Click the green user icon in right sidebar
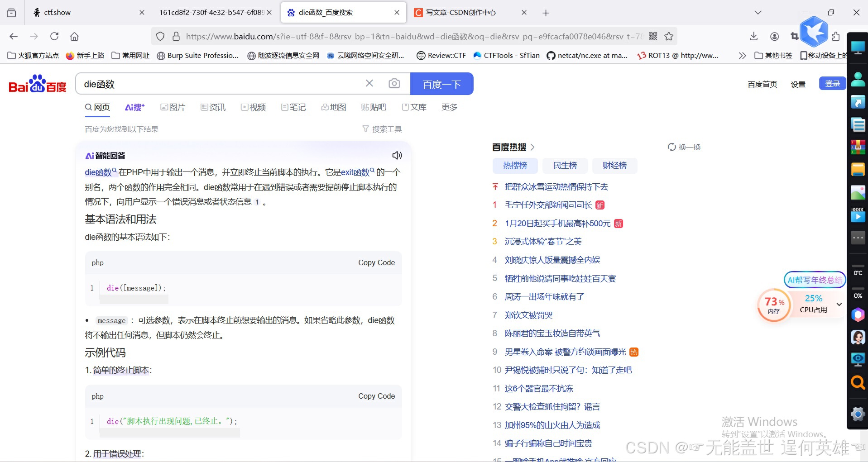The image size is (868, 462). (858, 79)
